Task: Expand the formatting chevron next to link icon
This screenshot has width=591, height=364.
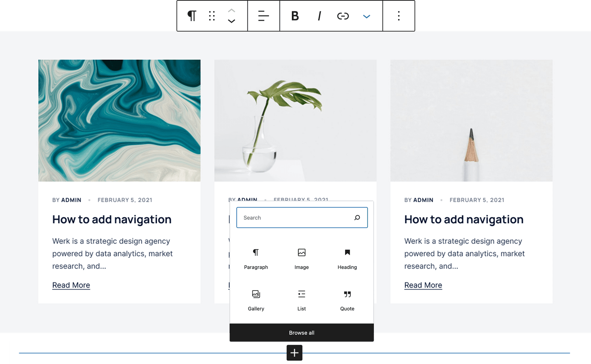Action: click(366, 16)
